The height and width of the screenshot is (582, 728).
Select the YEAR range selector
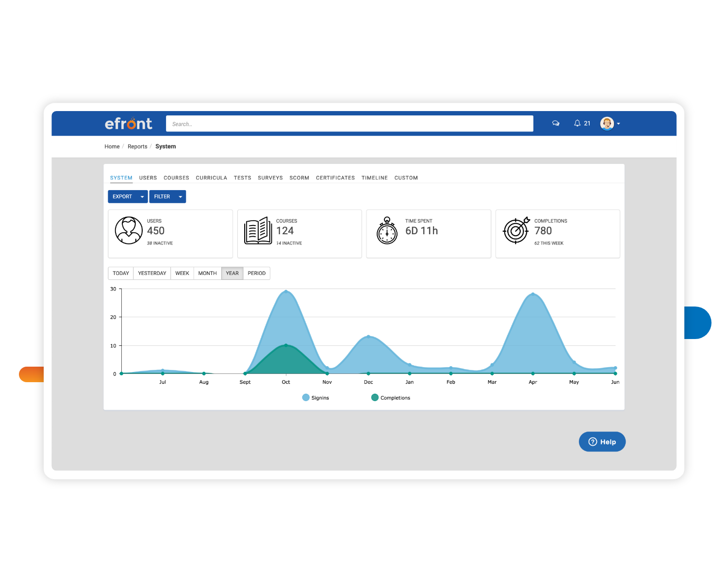click(232, 273)
